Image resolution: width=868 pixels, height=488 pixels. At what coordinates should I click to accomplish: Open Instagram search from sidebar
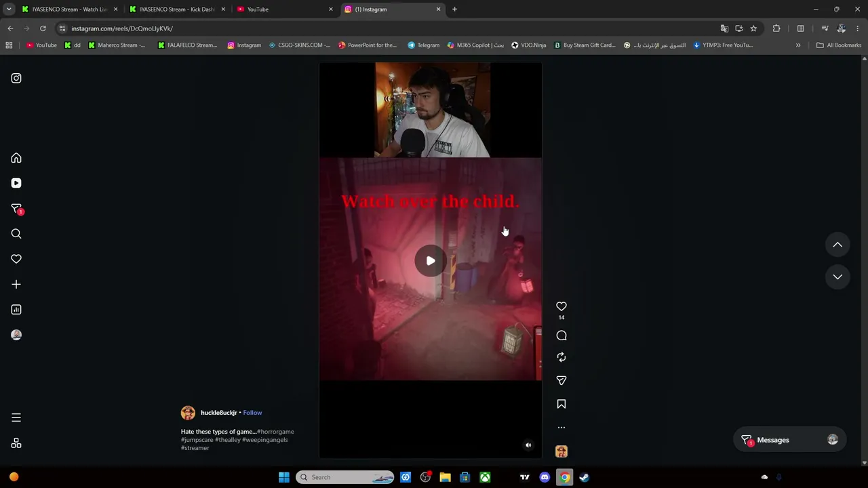(16, 234)
